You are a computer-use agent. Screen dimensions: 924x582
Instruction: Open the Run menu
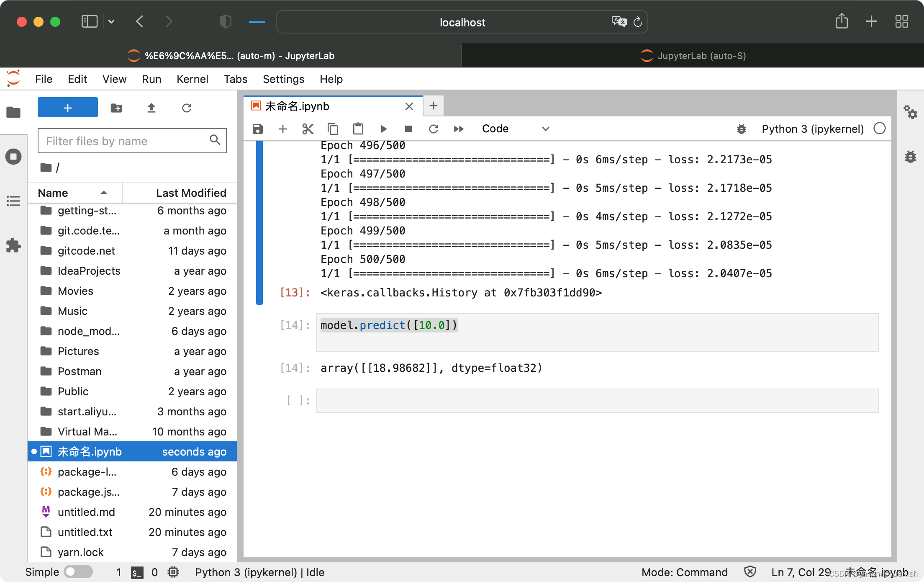tap(151, 79)
